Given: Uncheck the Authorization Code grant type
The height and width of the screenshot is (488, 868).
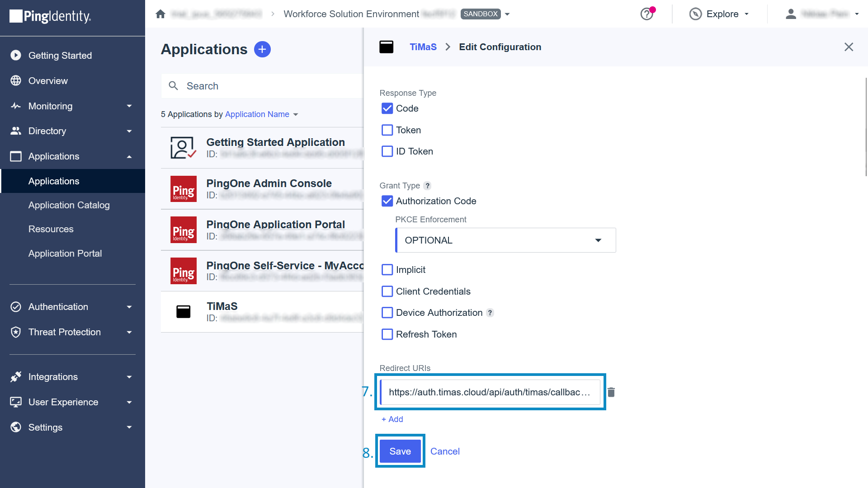Looking at the screenshot, I should pyautogui.click(x=387, y=201).
